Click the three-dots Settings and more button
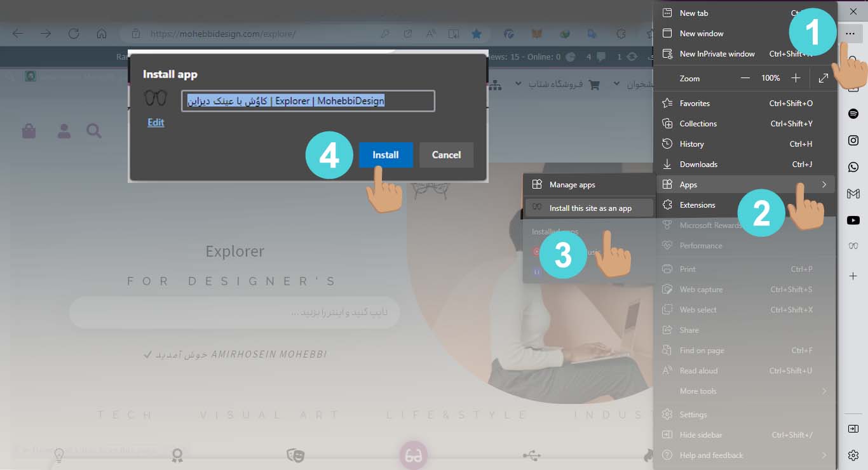The width and height of the screenshot is (868, 470). click(x=850, y=34)
